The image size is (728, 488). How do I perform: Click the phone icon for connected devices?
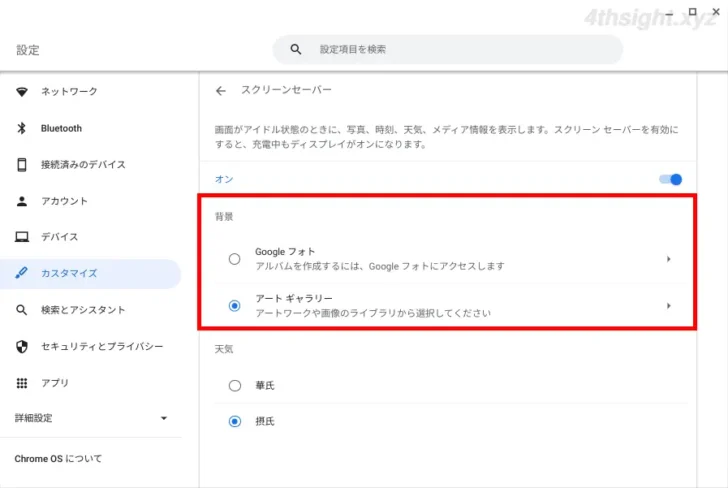pos(22,164)
